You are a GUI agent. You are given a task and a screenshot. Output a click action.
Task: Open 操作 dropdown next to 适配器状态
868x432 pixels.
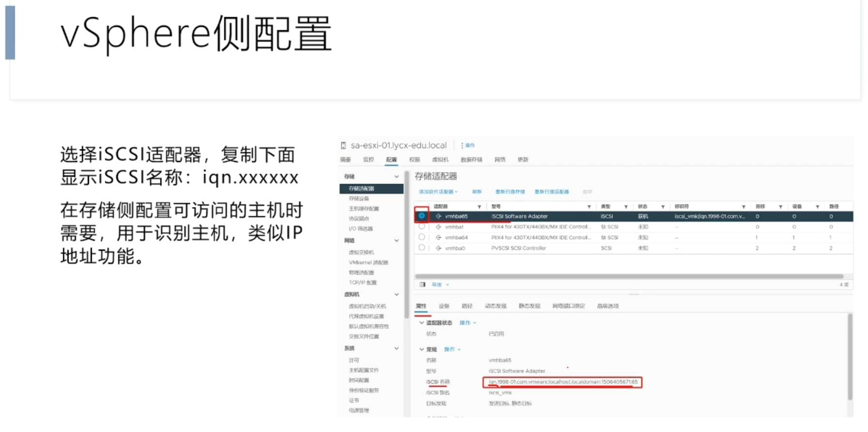468,323
